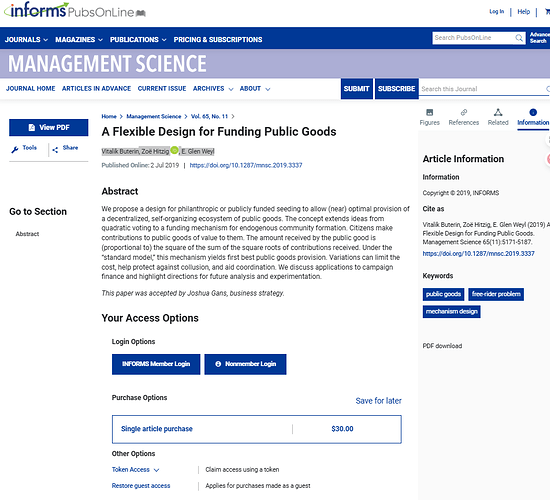Expand the JOURNALS dropdown menu

point(26,40)
